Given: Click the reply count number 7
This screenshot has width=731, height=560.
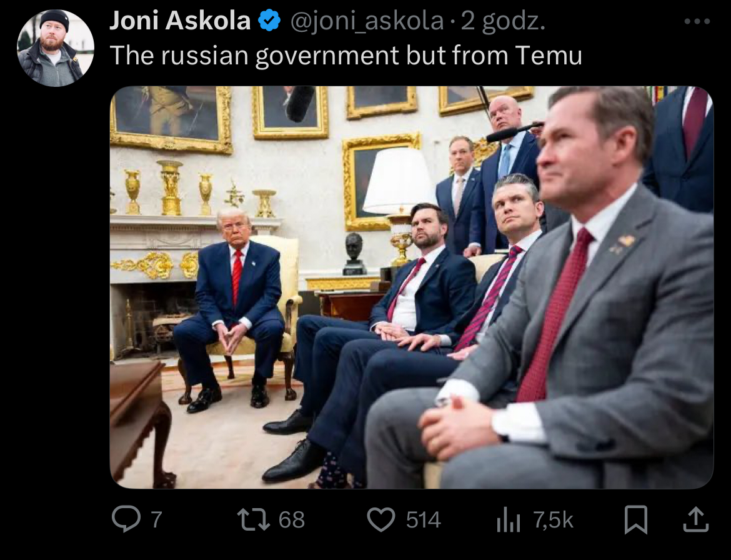Looking at the screenshot, I should pyautogui.click(x=157, y=519).
